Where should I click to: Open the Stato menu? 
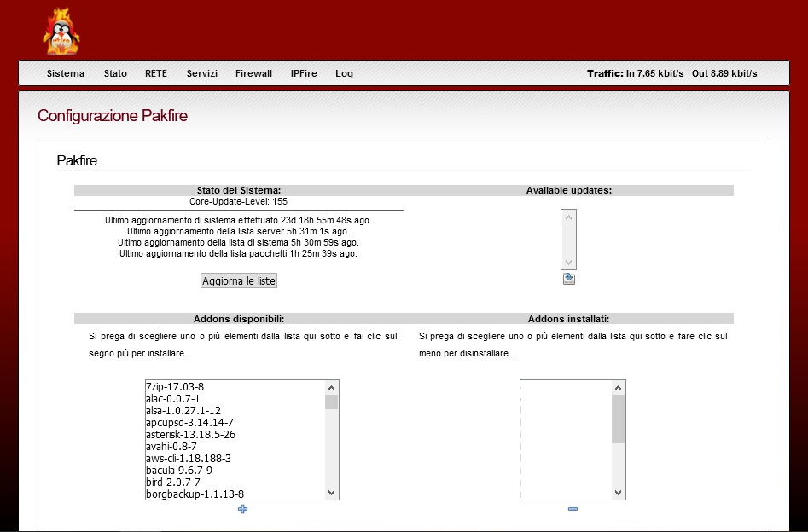click(x=115, y=73)
